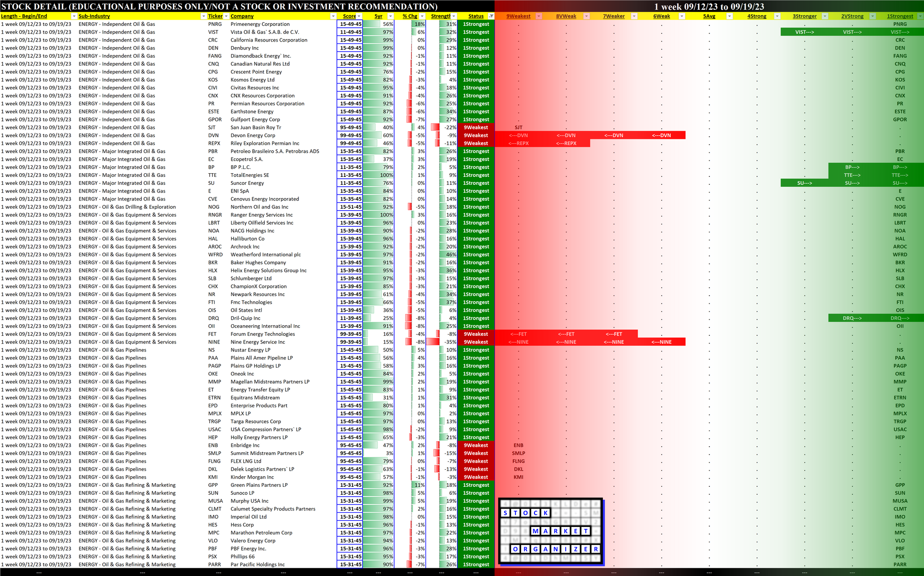Click the Stock Market Organizer logo
Screen dimensions: 924x576
[x=551, y=532]
